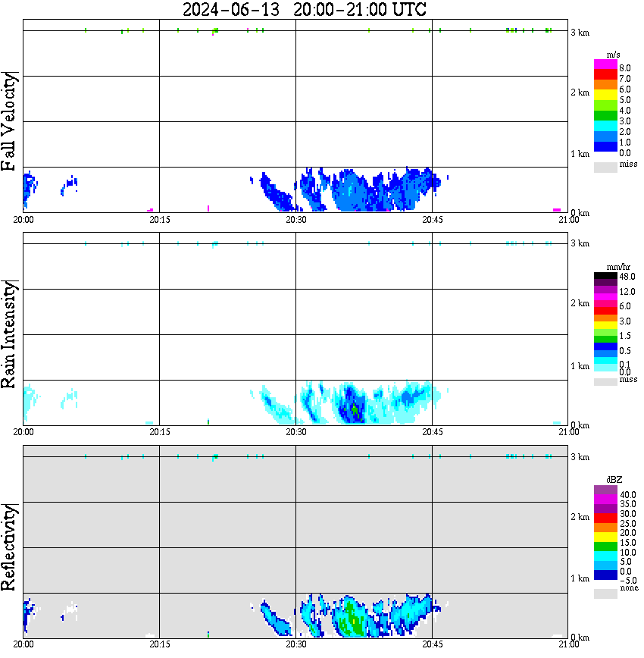
Task: Pick the gray miss swatch in velocity legend
Action: click(x=605, y=167)
